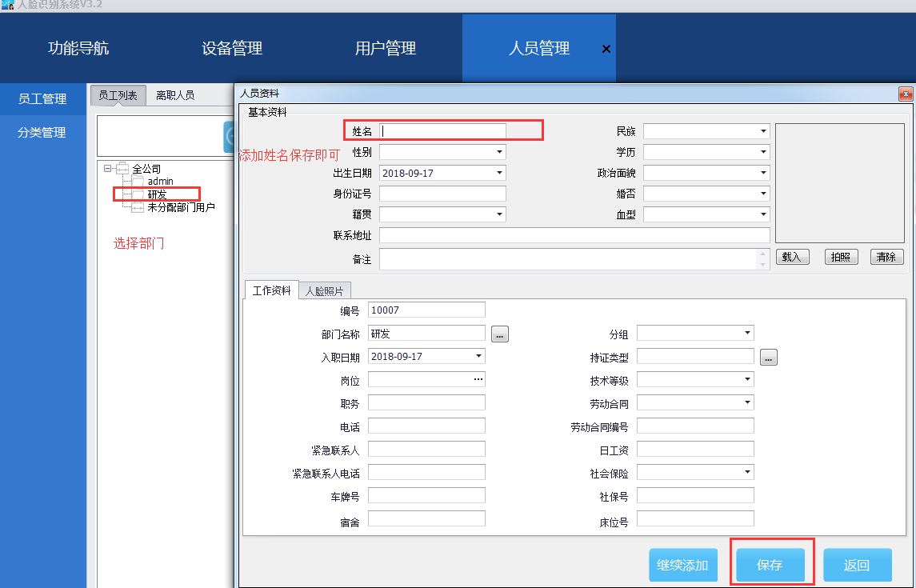Switch to the 员工列表 tab
916x588 pixels.
(118, 95)
